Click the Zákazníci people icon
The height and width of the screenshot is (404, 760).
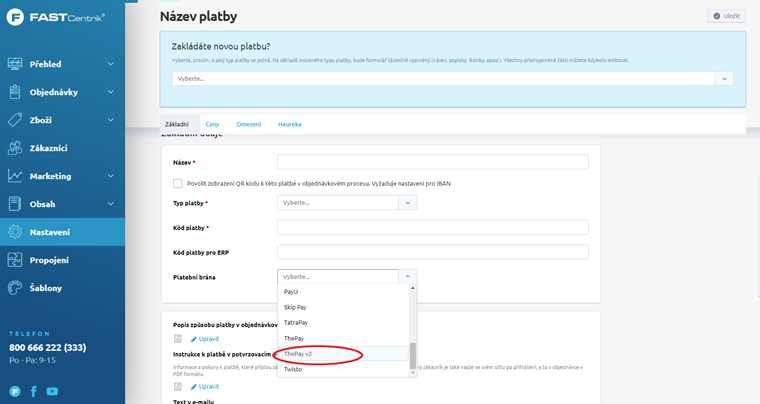point(15,148)
